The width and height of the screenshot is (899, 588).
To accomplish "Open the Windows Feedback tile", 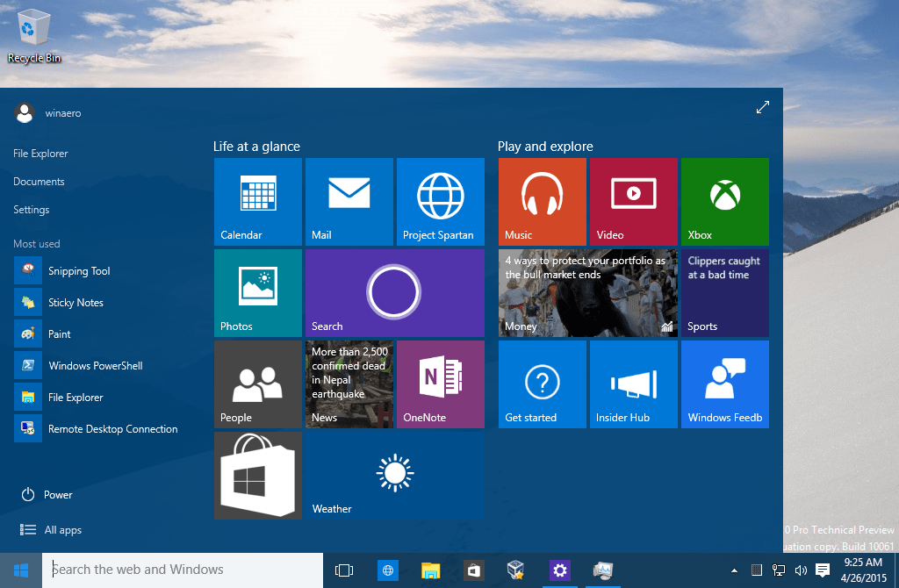I will coord(724,384).
